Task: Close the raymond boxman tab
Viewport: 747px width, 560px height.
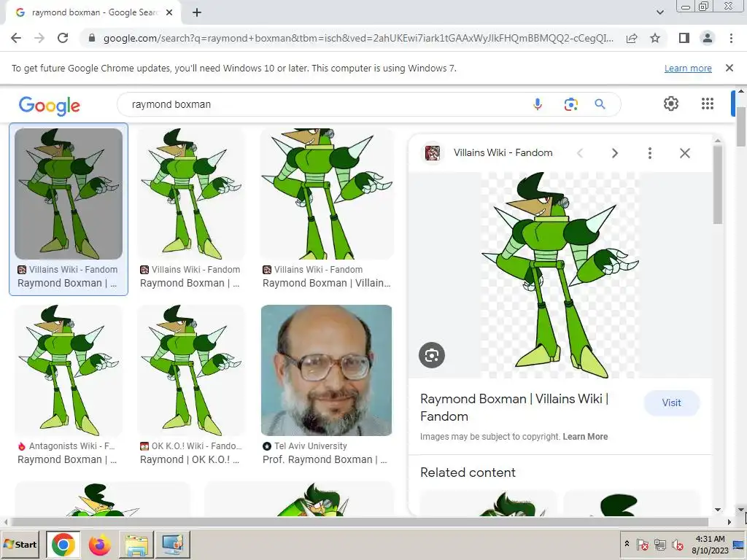Action: 169,13
